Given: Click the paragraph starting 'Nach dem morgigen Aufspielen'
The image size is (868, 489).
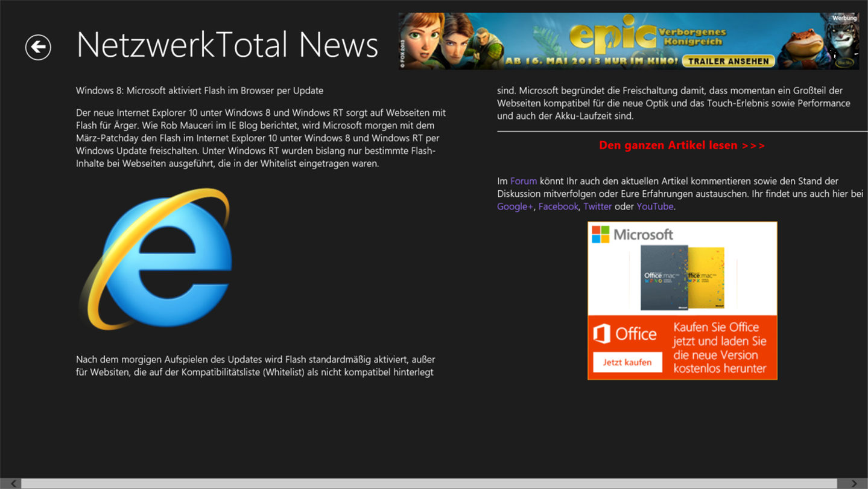Looking at the screenshot, I should (256, 366).
